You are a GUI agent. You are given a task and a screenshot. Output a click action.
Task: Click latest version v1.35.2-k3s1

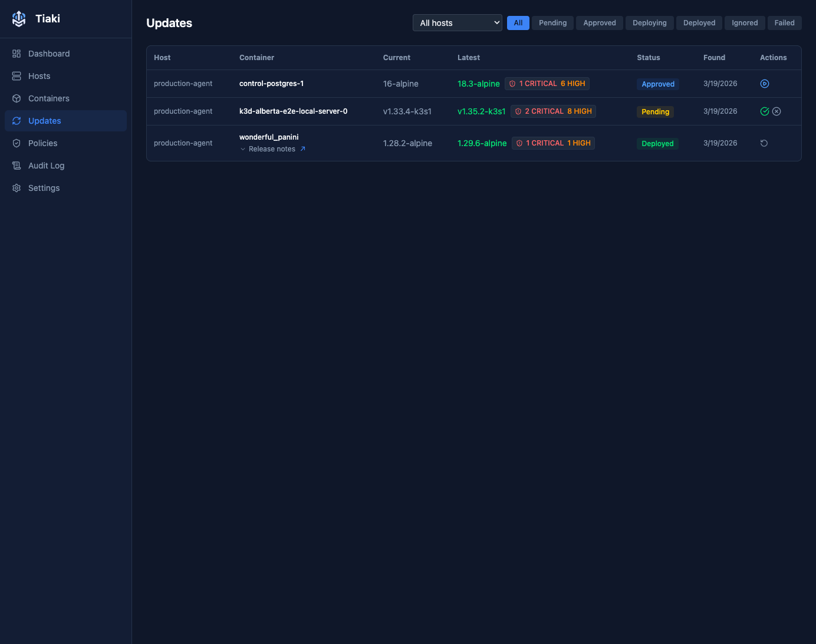(x=482, y=111)
